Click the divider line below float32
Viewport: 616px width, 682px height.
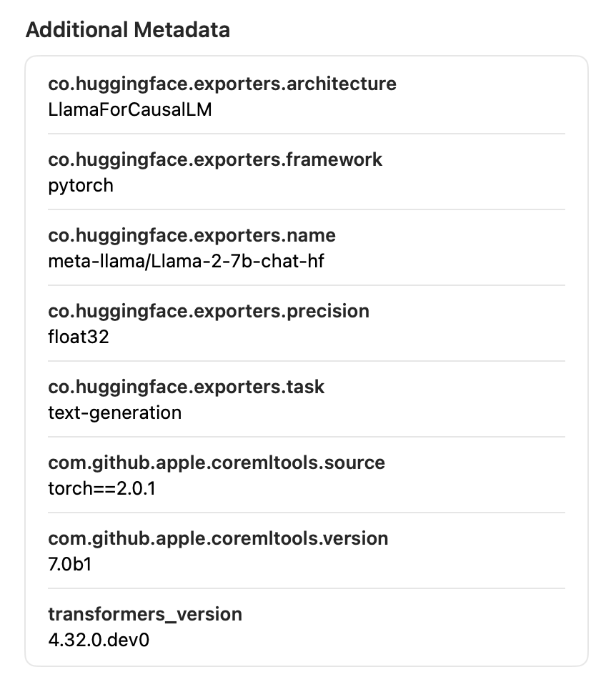307,361
